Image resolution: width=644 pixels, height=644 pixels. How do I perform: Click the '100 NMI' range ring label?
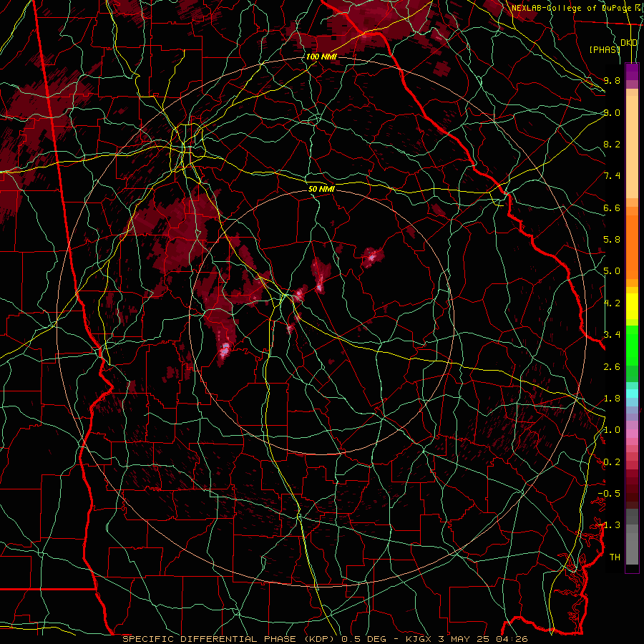(x=321, y=57)
